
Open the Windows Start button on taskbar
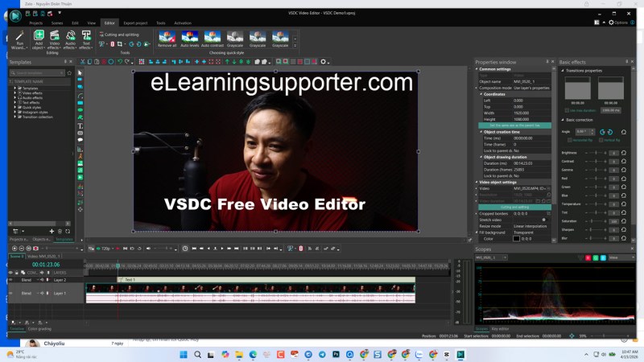184,354
